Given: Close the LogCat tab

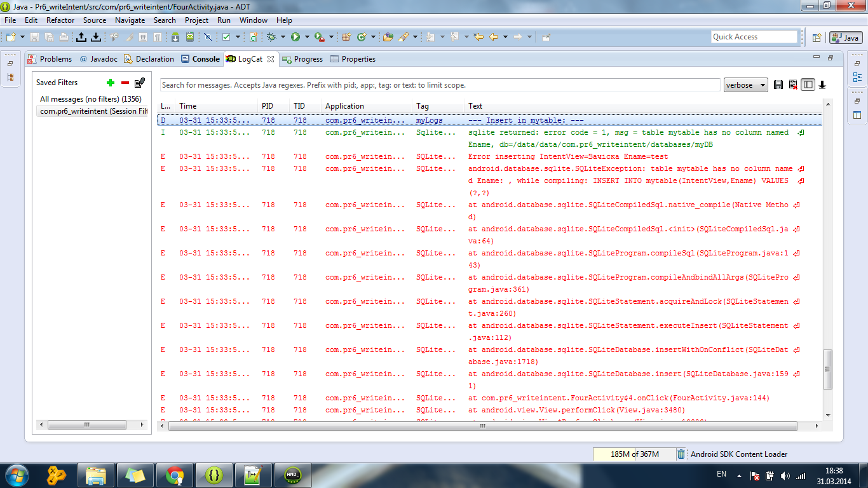Looking at the screenshot, I should (x=271, y=59).
